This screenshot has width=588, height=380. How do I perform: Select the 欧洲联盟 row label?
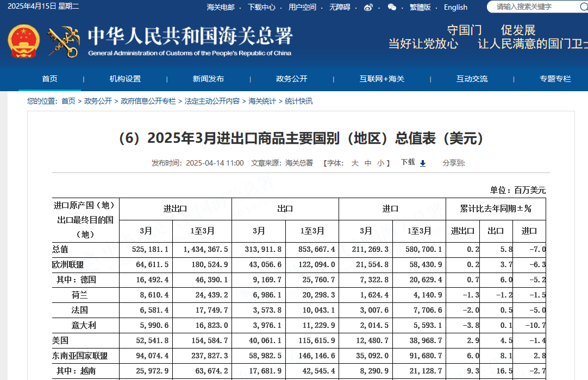[68, 264]
